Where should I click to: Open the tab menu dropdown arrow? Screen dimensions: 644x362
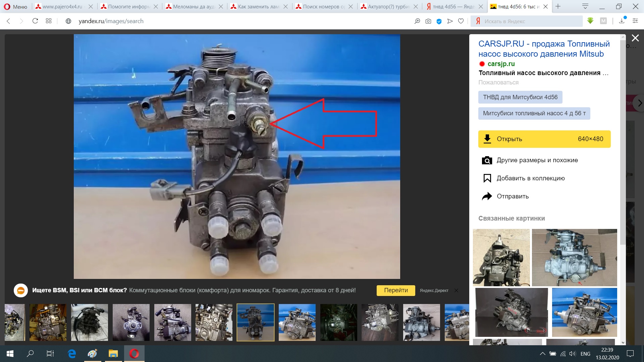pos(585,6)
